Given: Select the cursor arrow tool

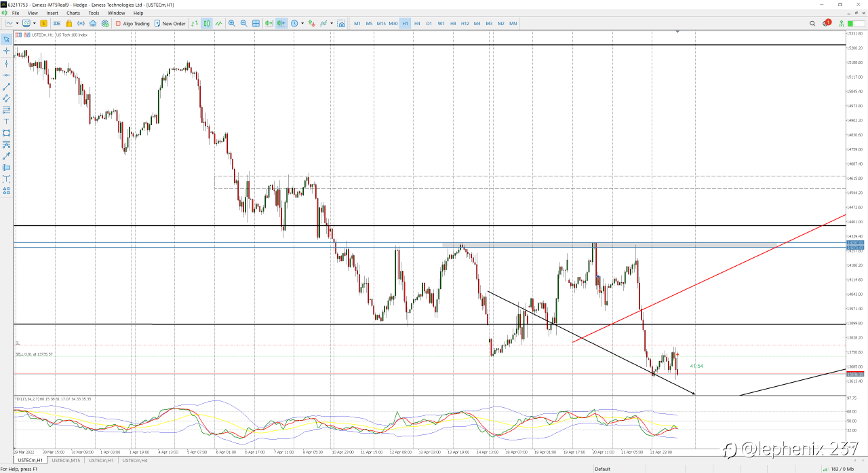Looking at the screenshot, I should 7,39.
